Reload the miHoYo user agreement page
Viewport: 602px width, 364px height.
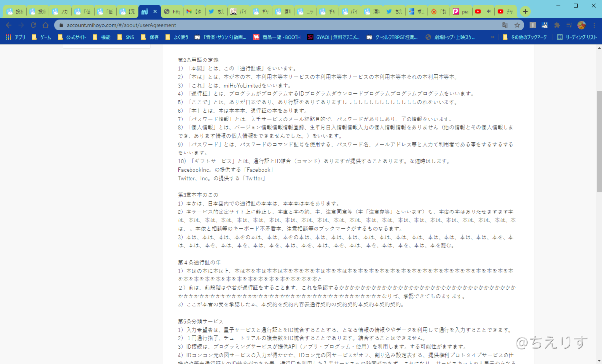[x=33, y=25]
